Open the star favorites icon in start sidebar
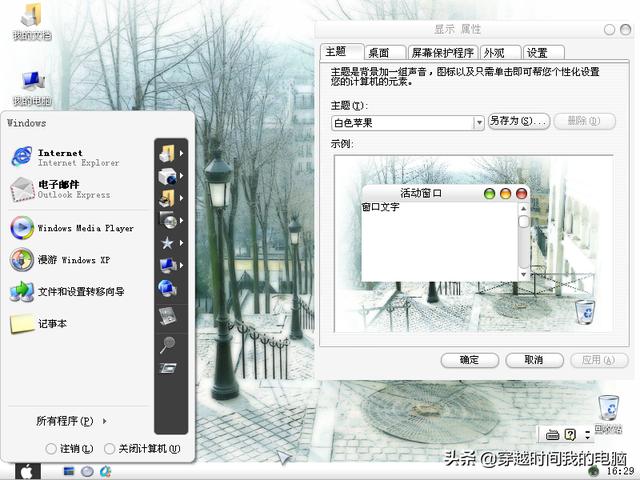 click(x=167, y=243)
